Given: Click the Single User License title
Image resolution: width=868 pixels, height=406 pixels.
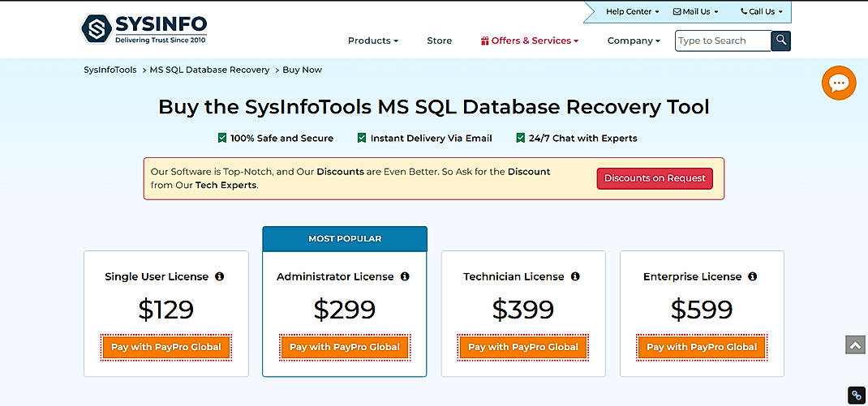Looking at the screenshot, I should [157, 276].
